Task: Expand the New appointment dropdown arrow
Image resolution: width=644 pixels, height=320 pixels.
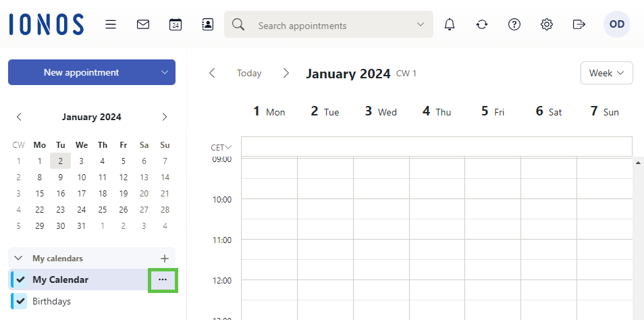Action: point(164,72)
